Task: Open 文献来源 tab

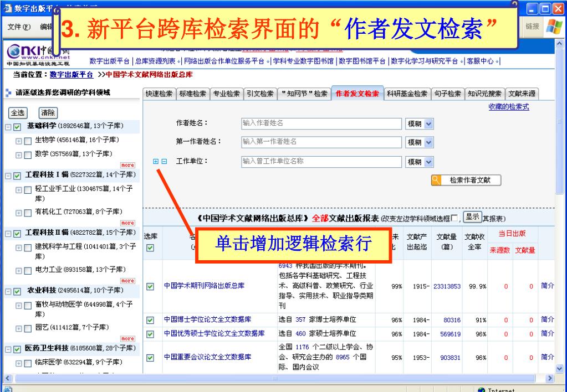Action: point(522,94)
